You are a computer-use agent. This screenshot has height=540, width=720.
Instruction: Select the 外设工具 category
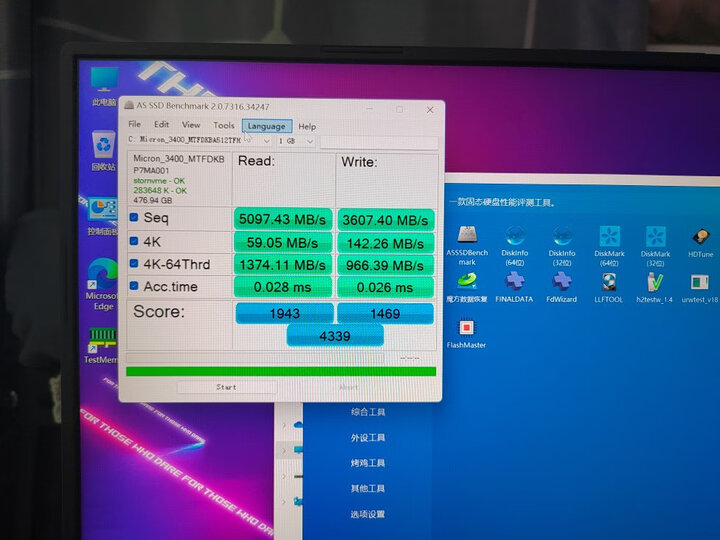[x=368, y=438]
